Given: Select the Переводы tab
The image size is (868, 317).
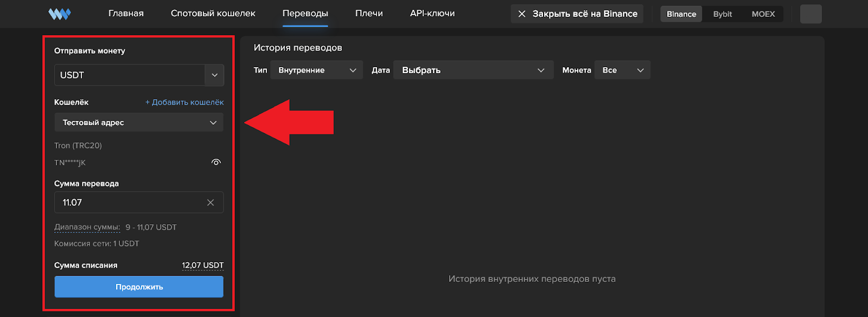Looking at the screenshot, I should (305, 14).
